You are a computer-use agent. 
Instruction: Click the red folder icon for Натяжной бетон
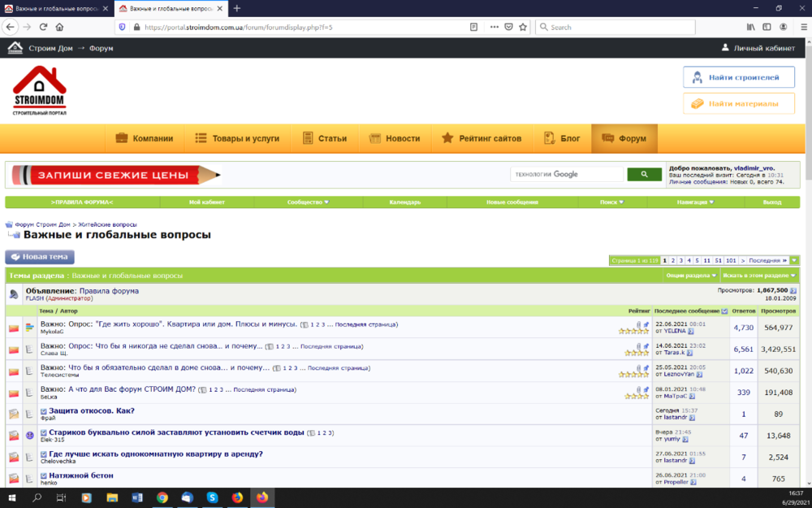click(x=12, y=476)
